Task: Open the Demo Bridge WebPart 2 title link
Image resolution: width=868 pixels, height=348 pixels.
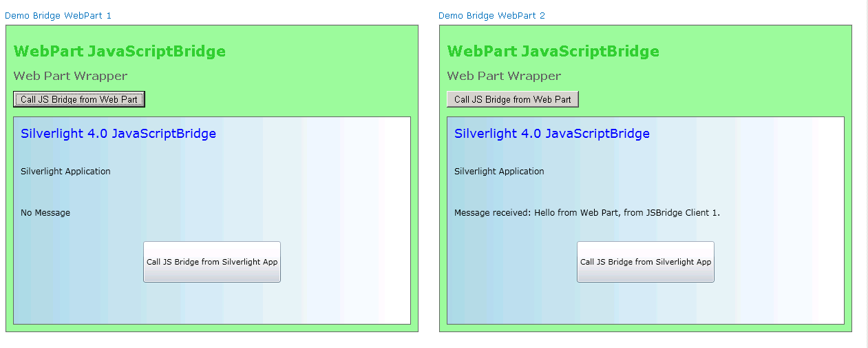Action: tap(491, 15)
